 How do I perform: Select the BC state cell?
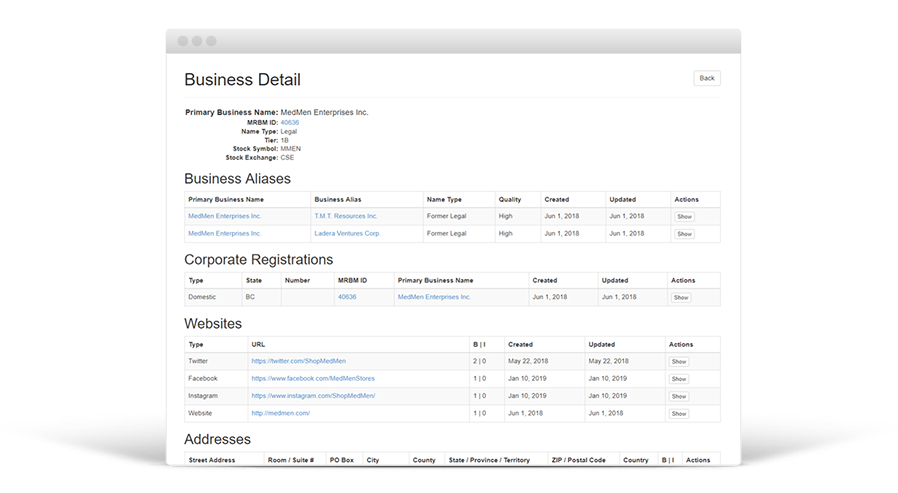tap(250, 297)
